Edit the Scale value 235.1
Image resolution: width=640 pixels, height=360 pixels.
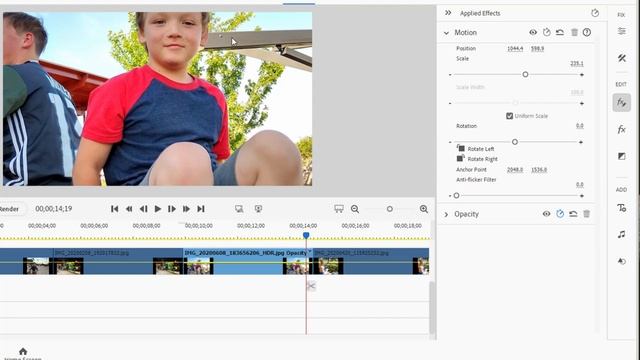(577, 63)
